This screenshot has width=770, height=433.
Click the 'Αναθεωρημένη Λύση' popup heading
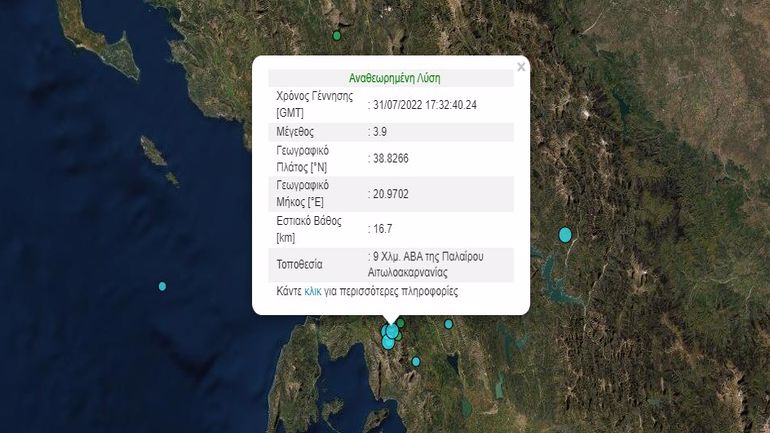click(394, 78)
